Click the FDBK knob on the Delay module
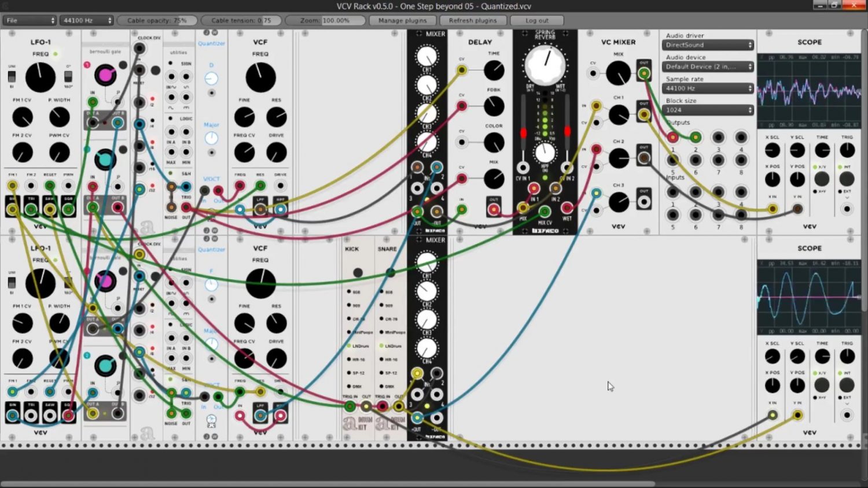 click(494, 106)
